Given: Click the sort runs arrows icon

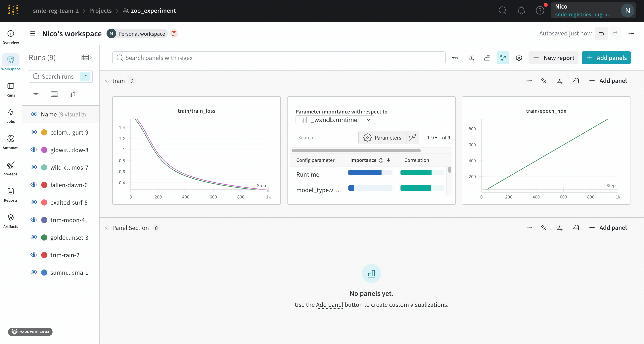Looking at the screenshot, I should (x=73, y=94).
